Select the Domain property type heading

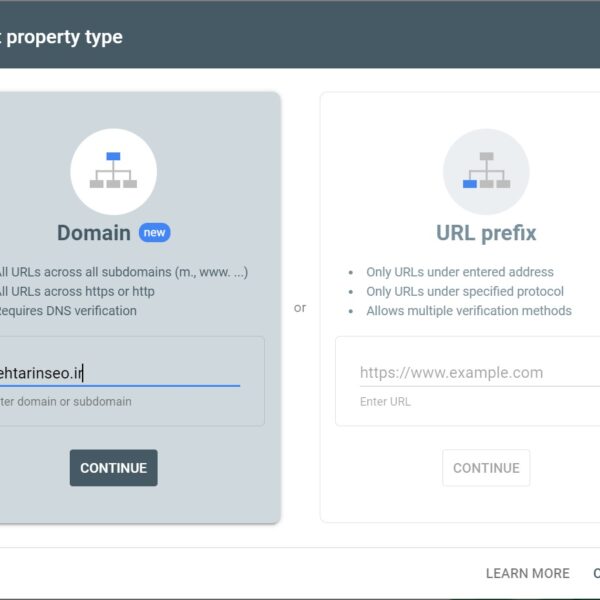click(94, 233)
